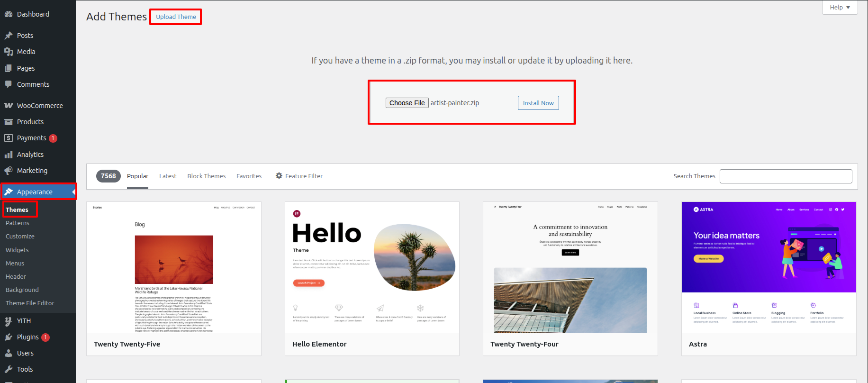The height and width of the screenshot is (383, 868).
Task: Click the Plugins plug icon
Action: click(x=9, y=337)
